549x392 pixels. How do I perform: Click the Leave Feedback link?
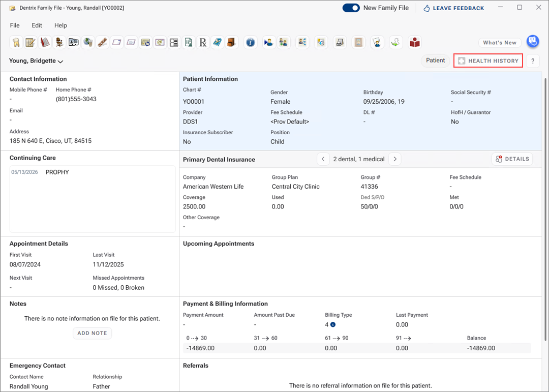(453, 8)
